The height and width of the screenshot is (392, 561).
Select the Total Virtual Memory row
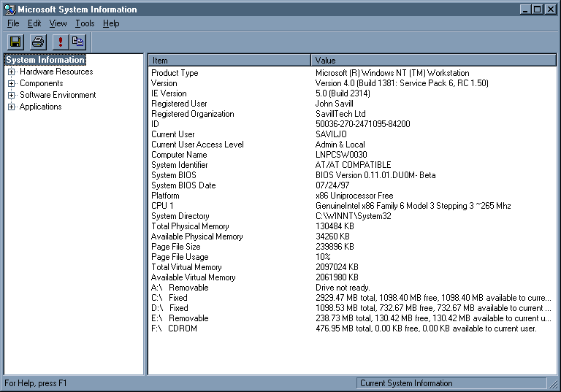point(352,267)
